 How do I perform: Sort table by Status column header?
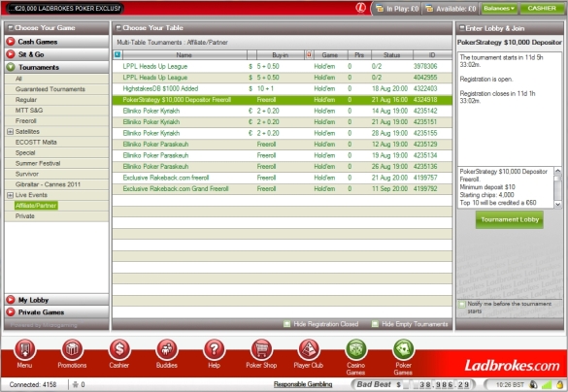pos(392,55)
